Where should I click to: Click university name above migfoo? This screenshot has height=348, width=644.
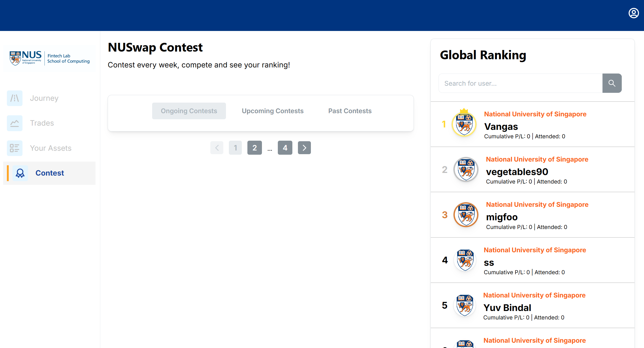click(x=537, y=204)
